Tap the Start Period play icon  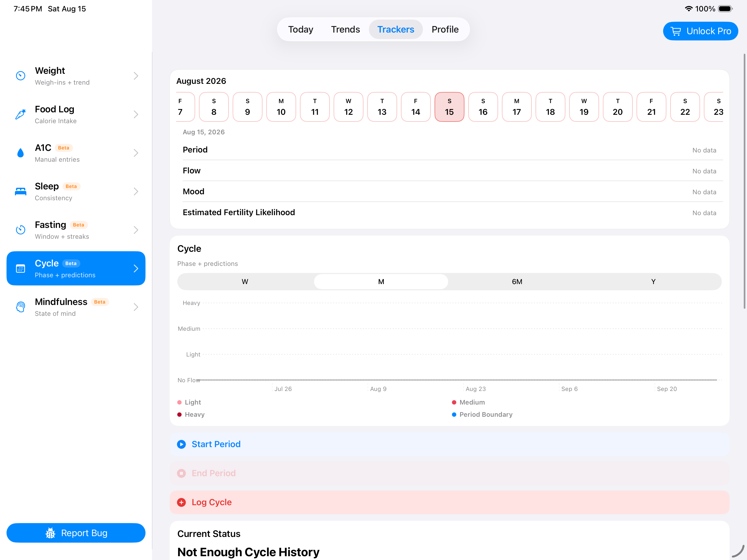(x=181, y=444)
